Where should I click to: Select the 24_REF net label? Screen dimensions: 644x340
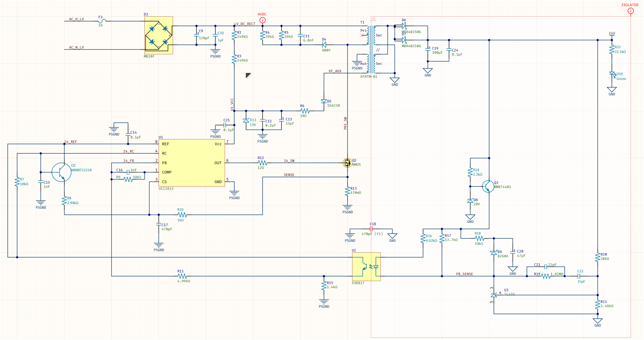(x=71, y=142)
